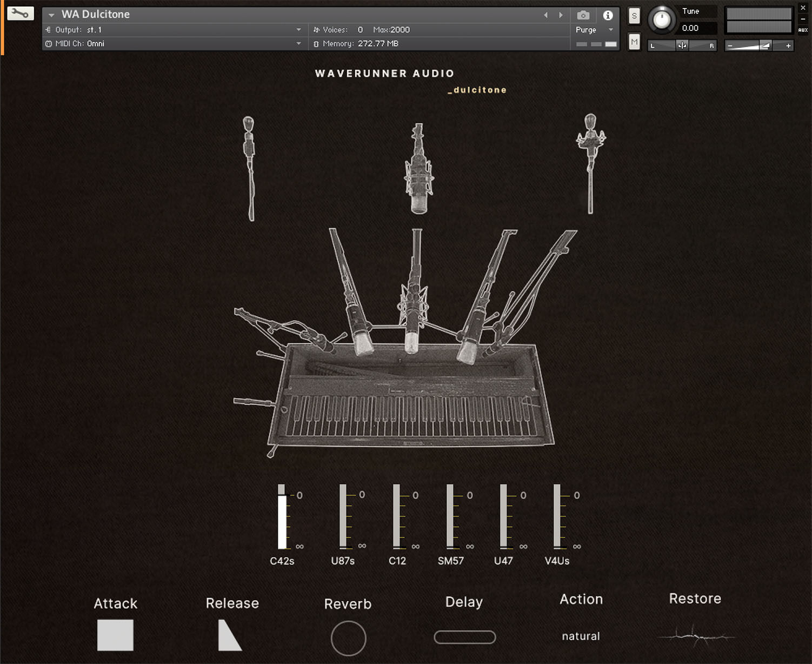Open the Output st. 1 dropdown
Viewport: 812px width, 664px height.
[x=298, y=30]
